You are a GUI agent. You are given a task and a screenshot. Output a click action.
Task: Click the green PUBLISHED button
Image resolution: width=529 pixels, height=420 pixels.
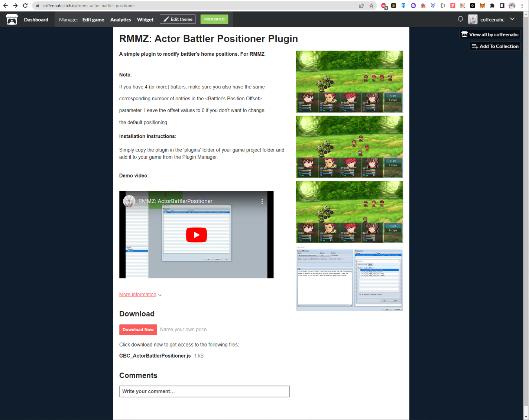(x=214, y=19)
